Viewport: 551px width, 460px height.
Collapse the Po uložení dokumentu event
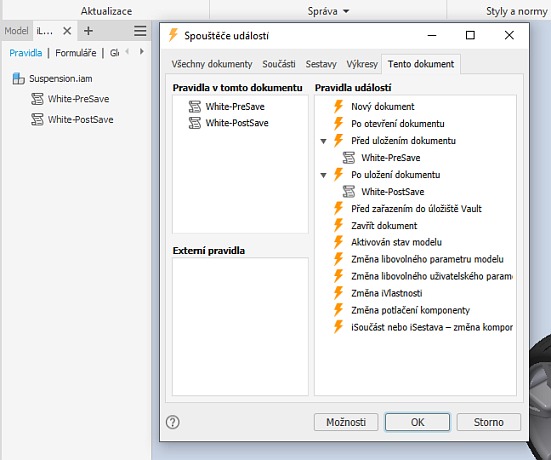point(323,175)
